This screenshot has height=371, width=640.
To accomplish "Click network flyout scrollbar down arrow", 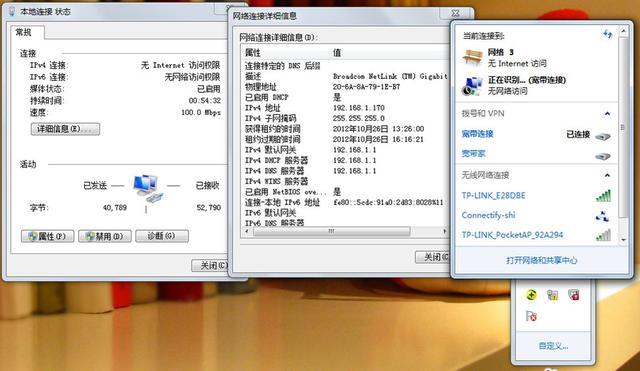I will click(x=623, y=240).
